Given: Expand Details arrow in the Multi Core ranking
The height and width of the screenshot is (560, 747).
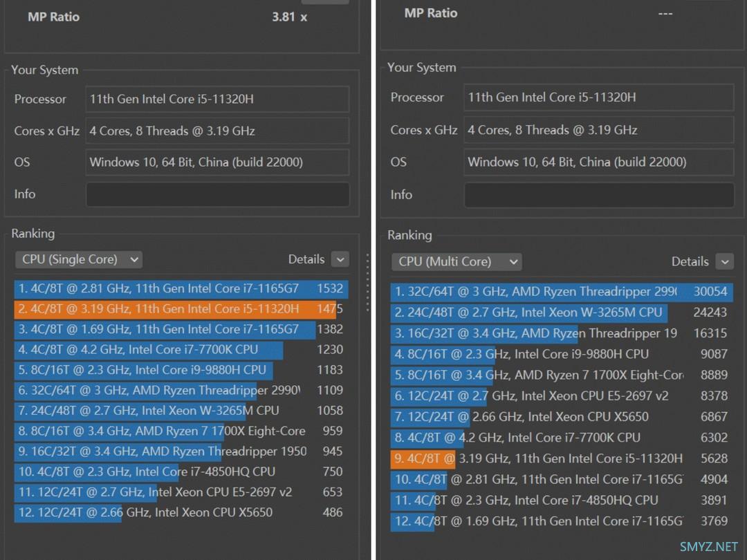Looking at the screenshot, I should [x=724, y=261].
